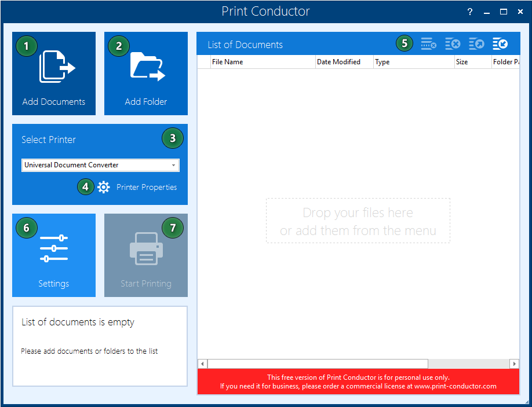The image size is (532, 407).
Task: Click the 'List of Documents' heading
Action: tap(245, 45)
